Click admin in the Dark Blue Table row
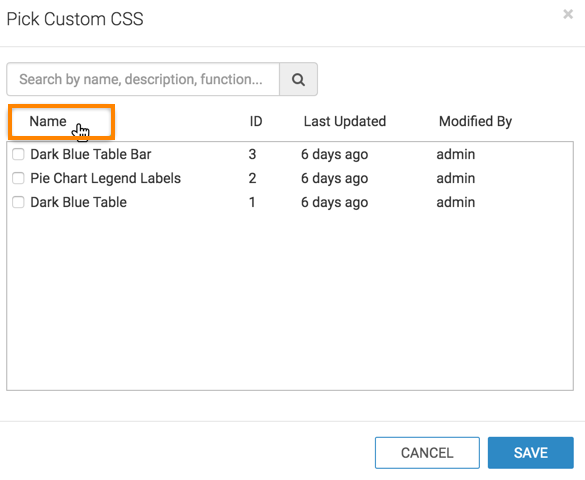This screenshot has height=480, width=585. coord(456,202)
